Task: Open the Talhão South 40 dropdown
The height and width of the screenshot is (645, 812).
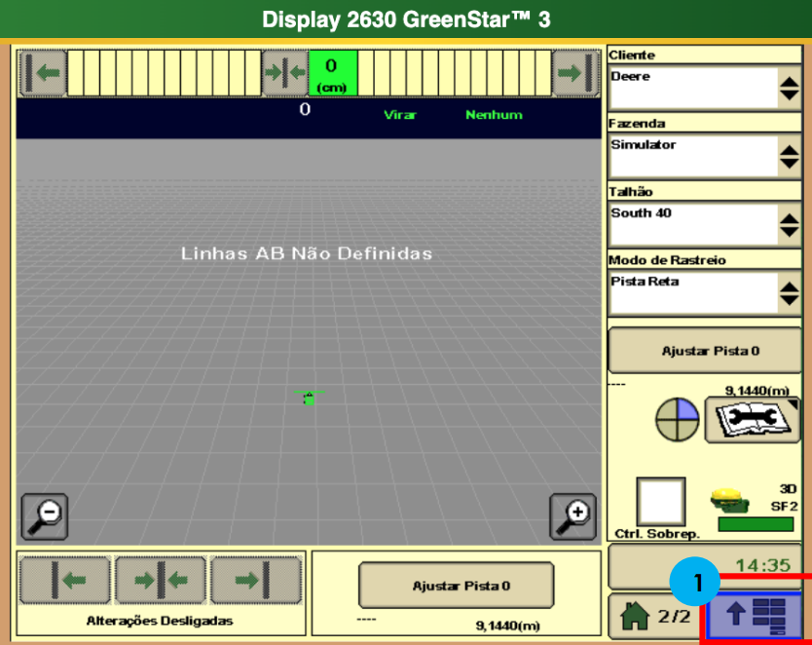Action: click(x=789, y=226)
